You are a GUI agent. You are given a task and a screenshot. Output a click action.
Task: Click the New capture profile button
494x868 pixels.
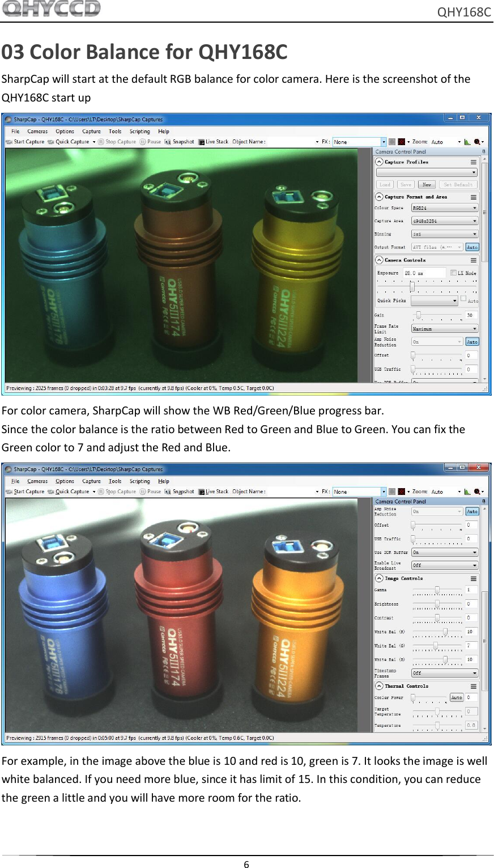(x=427, y=184)
